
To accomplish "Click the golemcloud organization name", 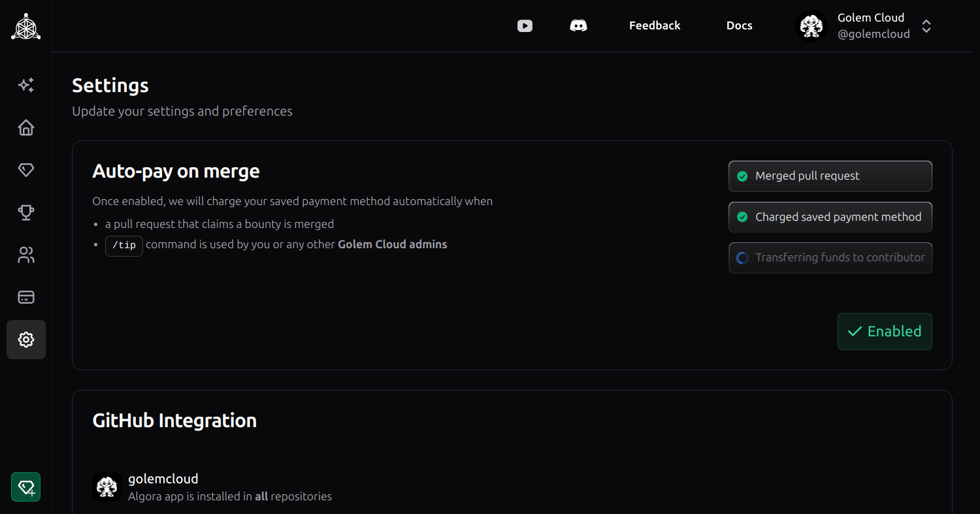I will point(163,479).
